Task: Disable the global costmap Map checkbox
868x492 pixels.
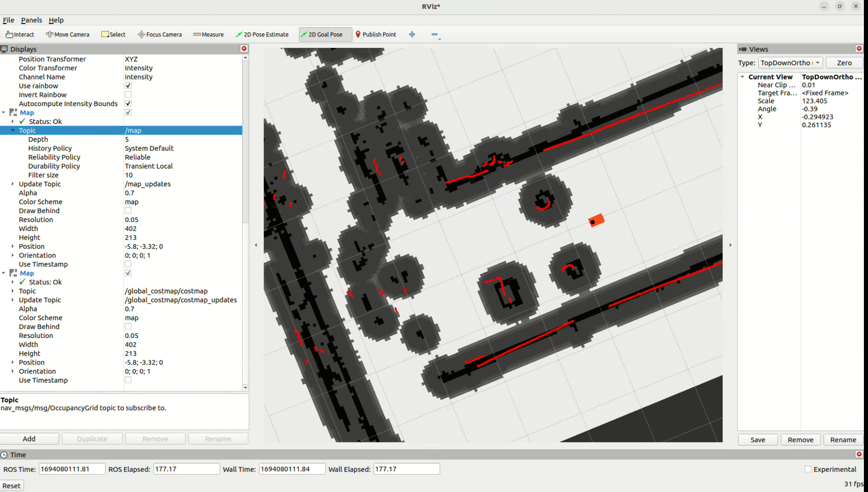Action: click(128, 273)
